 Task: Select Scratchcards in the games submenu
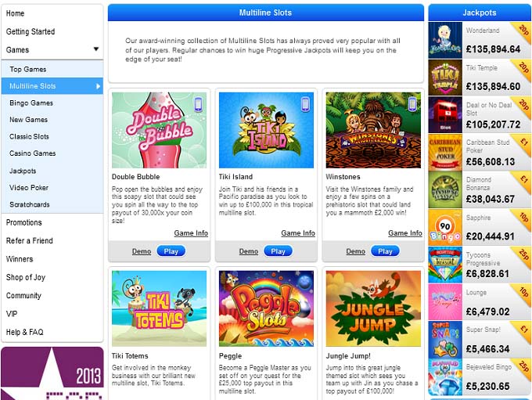pyautogui.click(x=30, y=204)
